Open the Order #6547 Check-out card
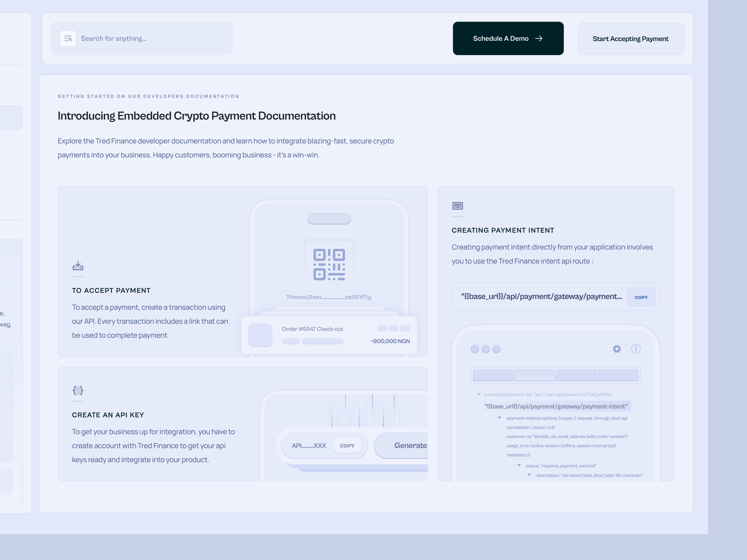 tap(329, 335)
